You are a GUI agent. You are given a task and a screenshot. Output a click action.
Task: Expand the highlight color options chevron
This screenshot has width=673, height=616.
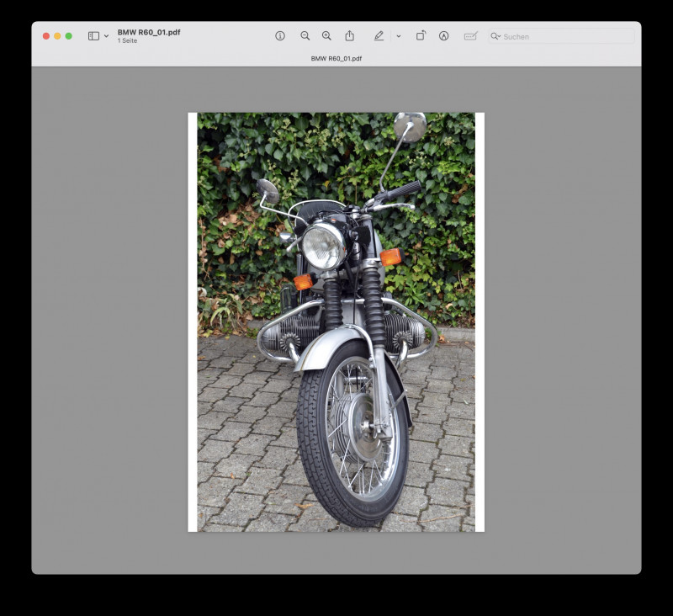click(x=399, y=36)
